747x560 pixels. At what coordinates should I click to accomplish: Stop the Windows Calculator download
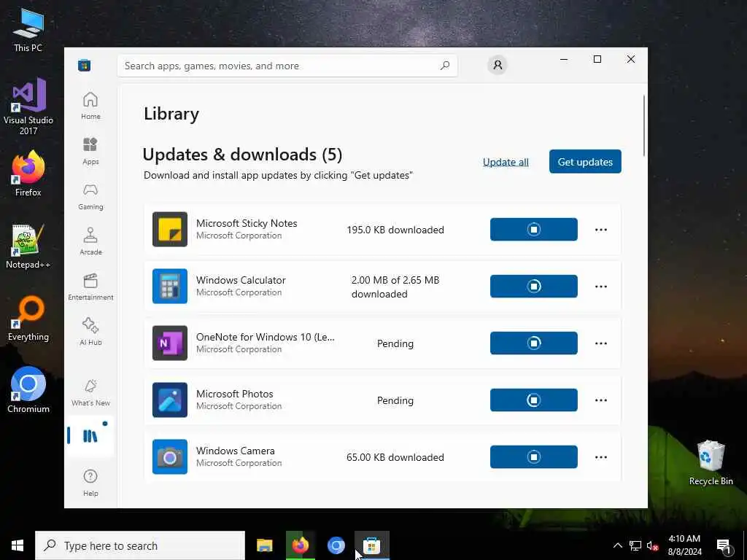coord(533,286)
